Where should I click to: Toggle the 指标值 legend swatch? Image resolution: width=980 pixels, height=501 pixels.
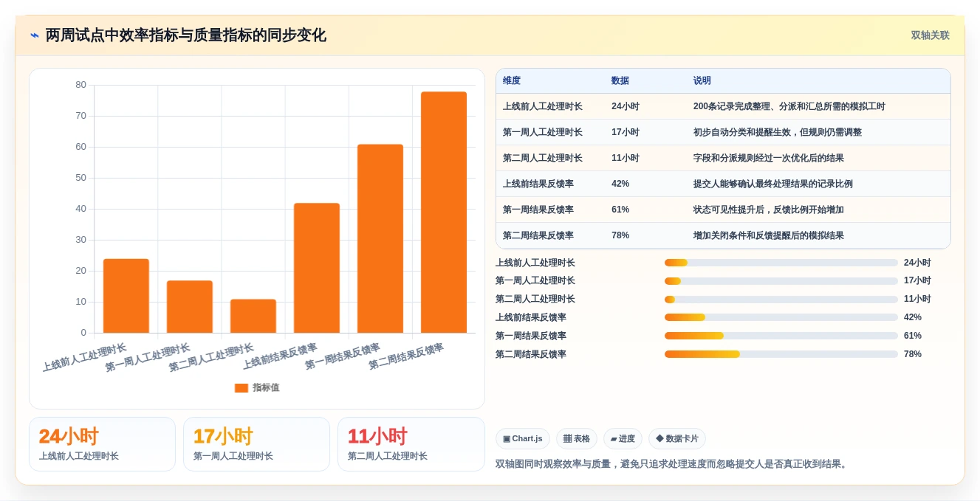241,387
